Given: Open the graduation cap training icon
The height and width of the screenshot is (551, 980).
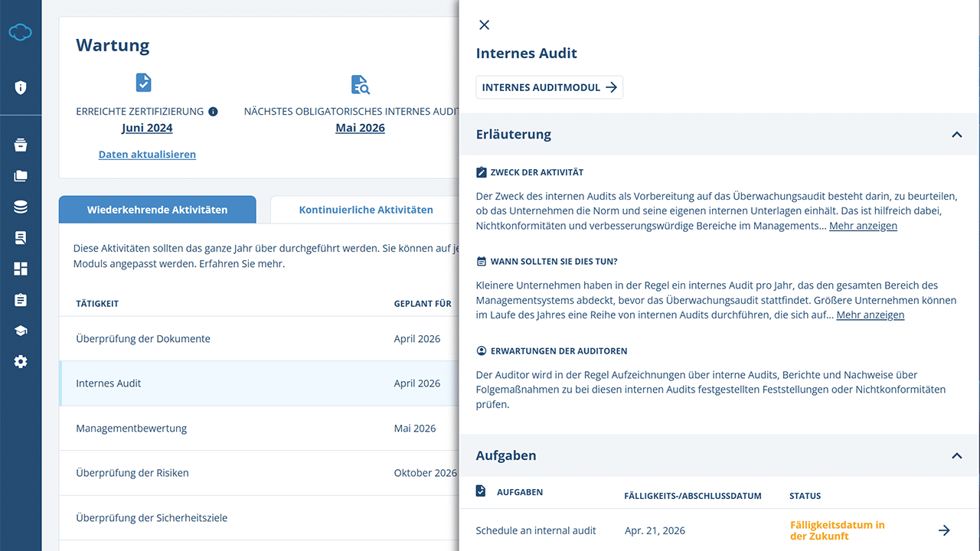Looking at the screenshot, I should click(x=21, y=331).
